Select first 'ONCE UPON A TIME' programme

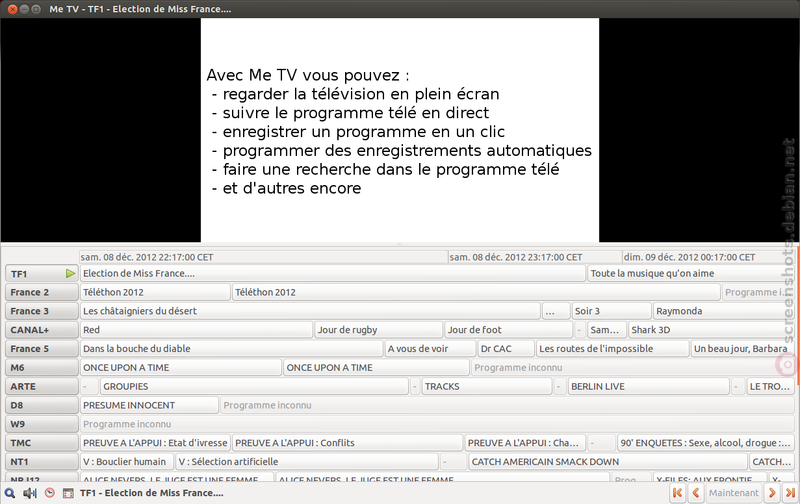181,368
